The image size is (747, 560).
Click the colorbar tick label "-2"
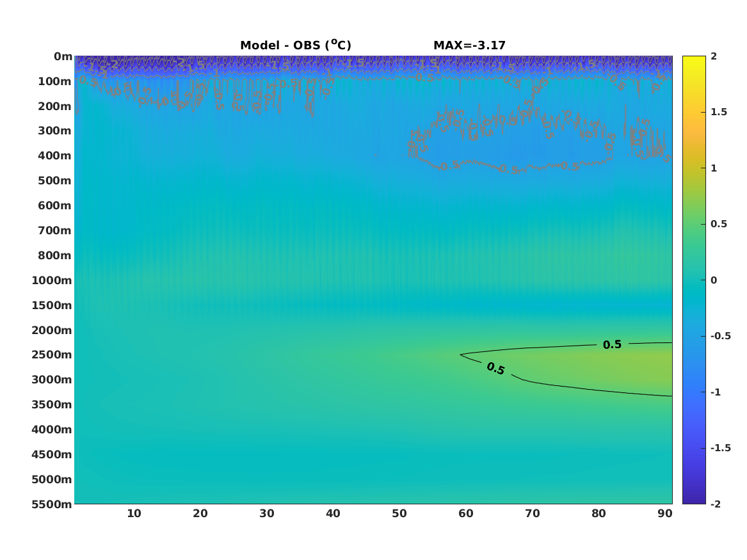716,504
